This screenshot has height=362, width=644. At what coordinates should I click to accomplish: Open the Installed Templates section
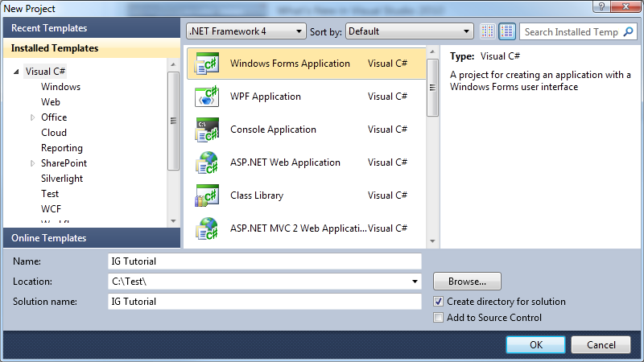coord(92,48)
